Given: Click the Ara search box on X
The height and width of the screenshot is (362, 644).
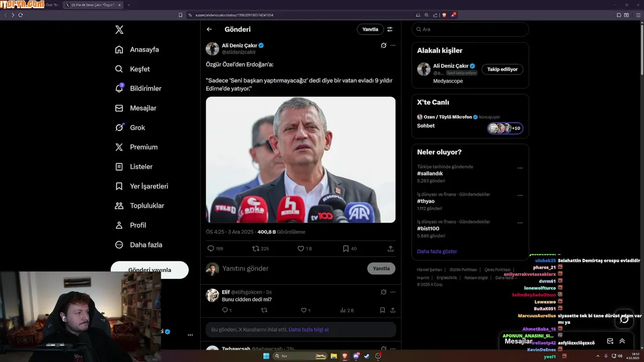Looking at the screenshot, I should point(470,29).
